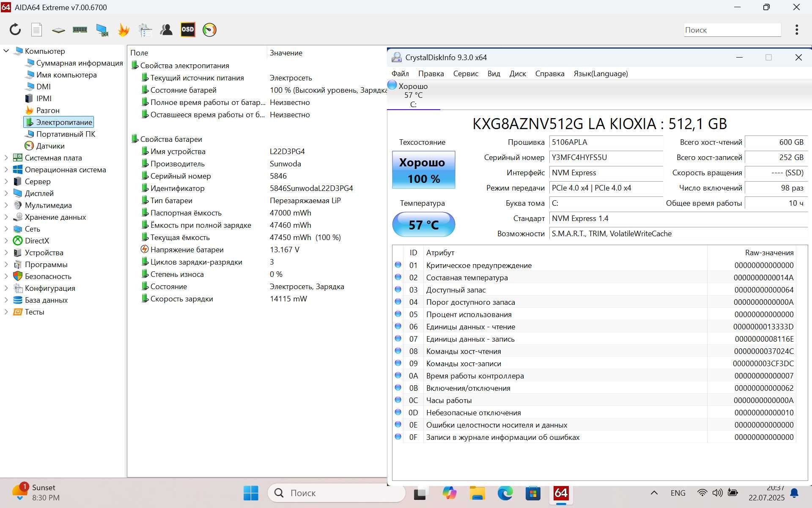
Task: Open the Правка menu
Action: 431,74
